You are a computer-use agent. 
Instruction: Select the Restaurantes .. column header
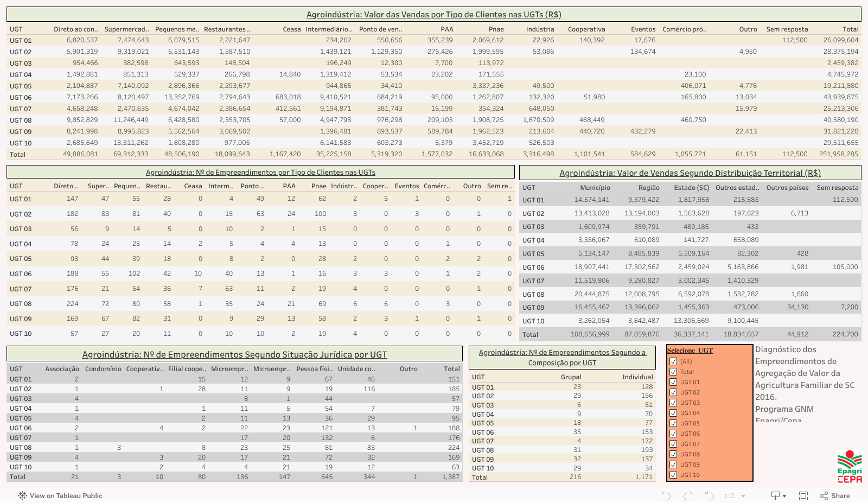coord(227,29)
